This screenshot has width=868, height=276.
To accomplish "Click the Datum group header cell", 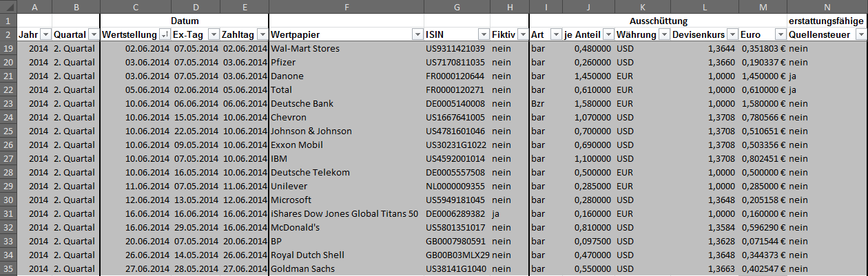I will point(185,21).
